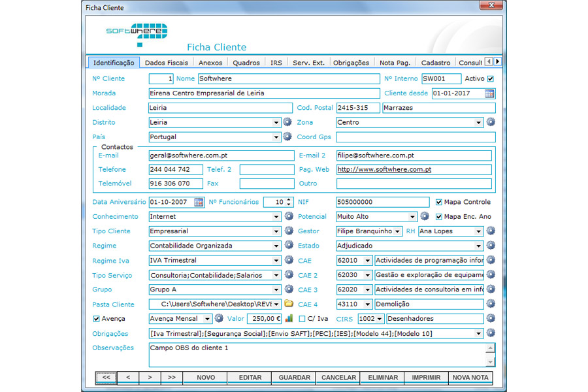Open the Obrigações tab
The height and width of the screenshot is (392, 588).
(x=350, y=62)
